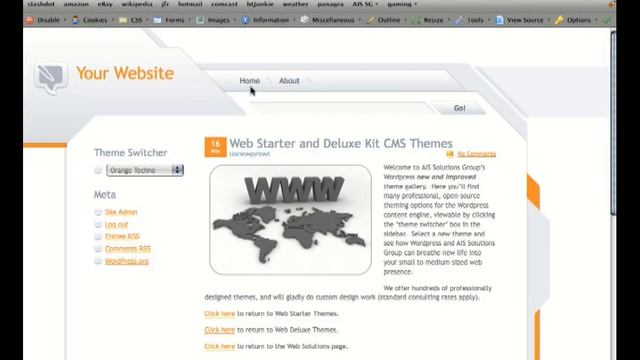Screen dimensions: 640x360
Task: Open the eBay bookmark
Action: point(105,4)
